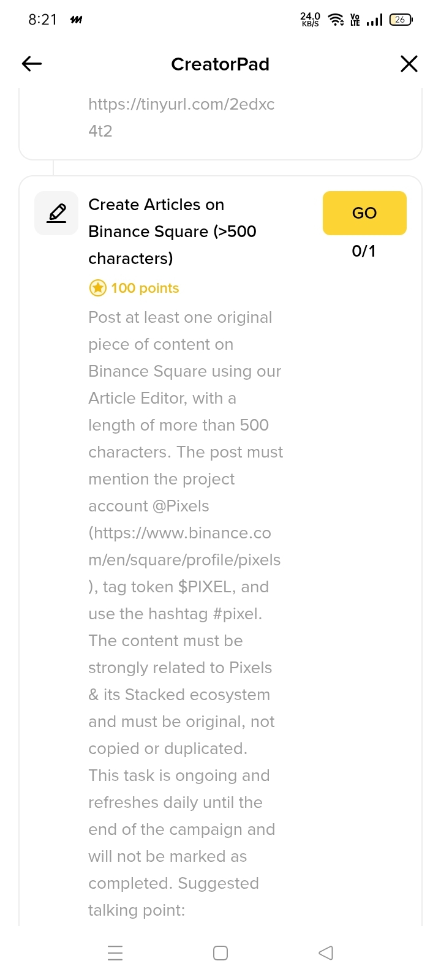The height and width of the screenshot is (980, 441).
Task: Open the tinyurl.com/2edxc4t2 link
Action: 181,117
